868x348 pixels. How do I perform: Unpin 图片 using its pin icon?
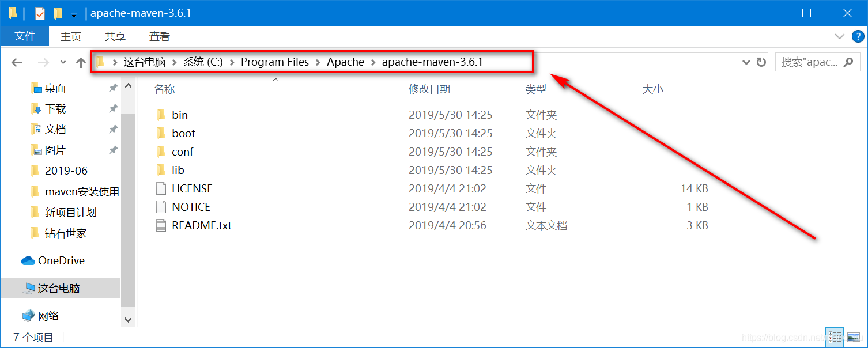point(113,150)
